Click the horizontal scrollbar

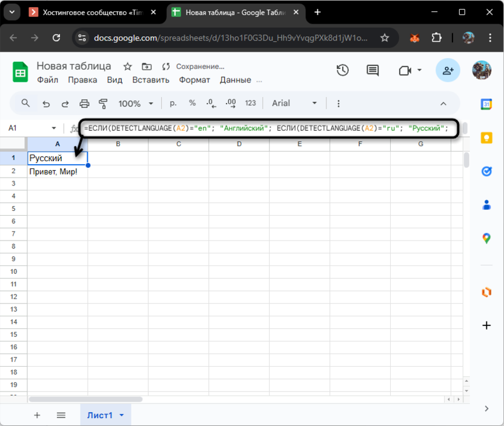click(x=85, y=399)
